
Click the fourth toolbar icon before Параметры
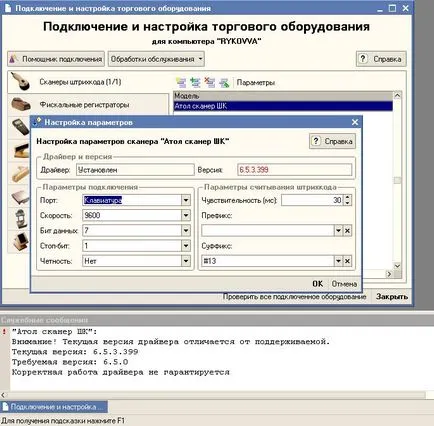(x=224, y=82)
